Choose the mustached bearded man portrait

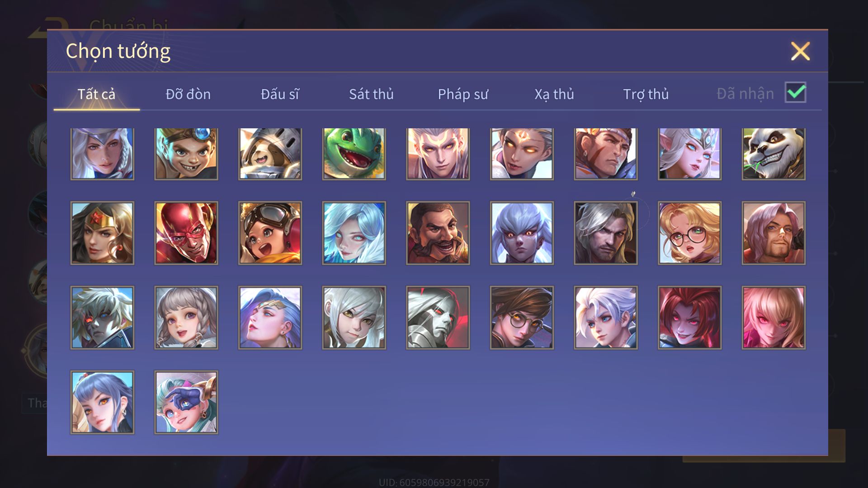pos(438,233)
